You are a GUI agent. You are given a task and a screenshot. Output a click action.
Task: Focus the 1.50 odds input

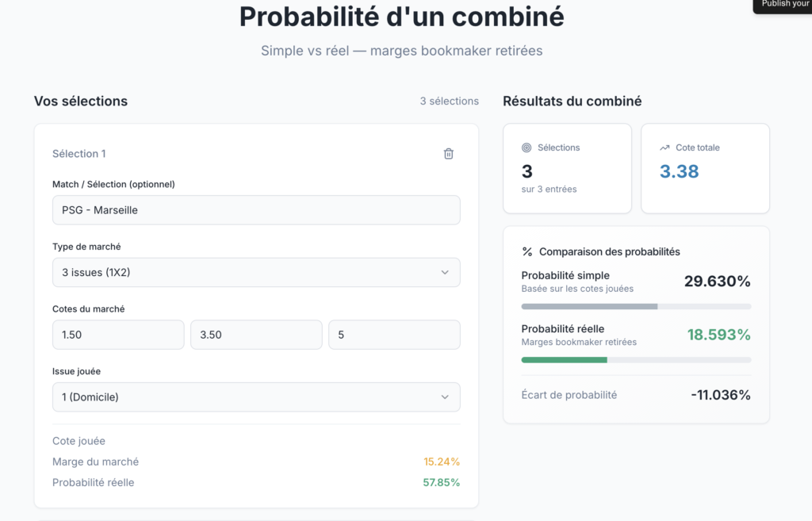pyautogui.click(x=118, y=335)
